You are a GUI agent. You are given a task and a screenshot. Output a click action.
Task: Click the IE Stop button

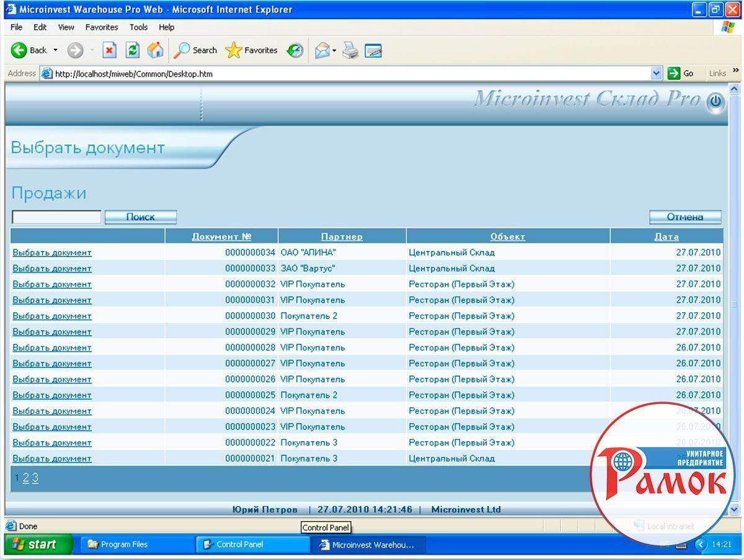pyautogui.click(x=110, y=50)
